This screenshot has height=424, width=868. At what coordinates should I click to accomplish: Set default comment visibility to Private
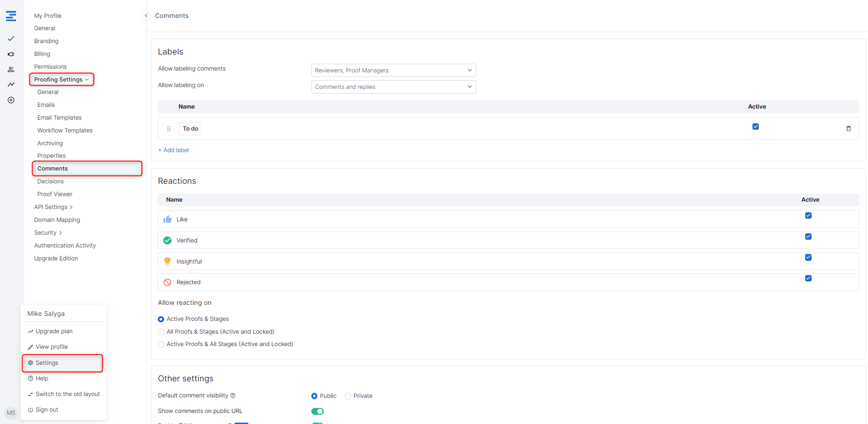[348, 396]
